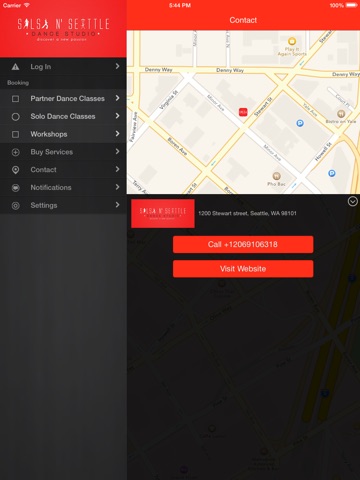This screenshot has width=360, height=480.
Task: Select the Contact menu item
Action: click(x=63, y=170)
